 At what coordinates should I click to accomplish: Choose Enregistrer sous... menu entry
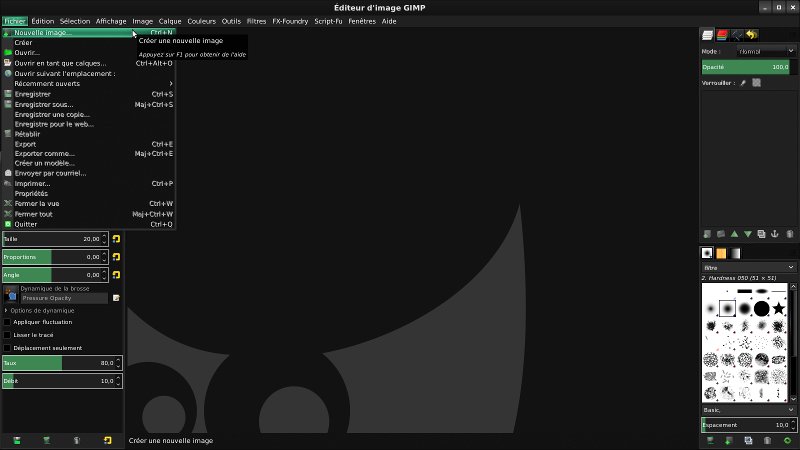[88, 104]
